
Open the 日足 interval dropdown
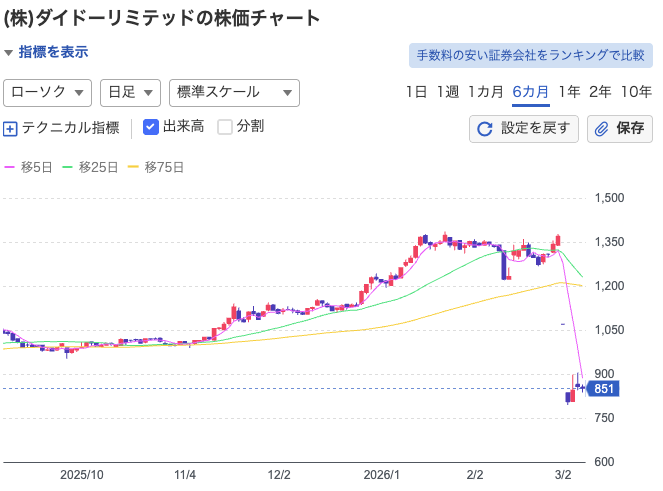[x=130, y=92]
